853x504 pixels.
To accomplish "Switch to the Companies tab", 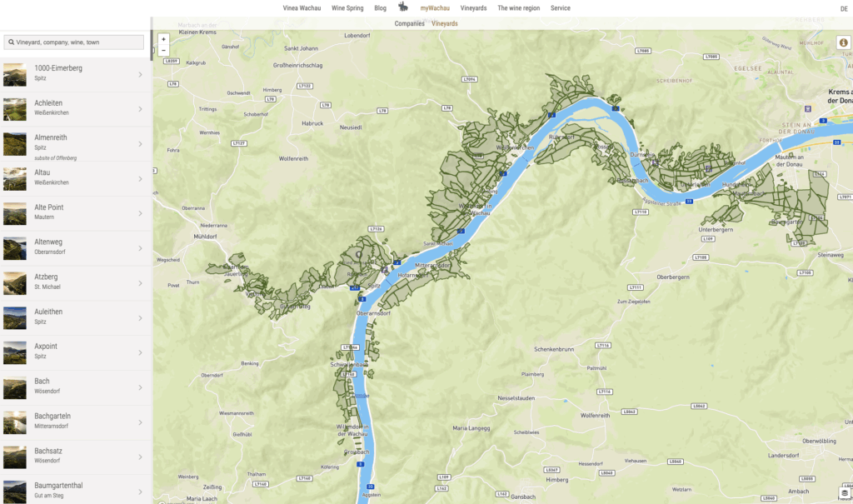I will (409, 23).
